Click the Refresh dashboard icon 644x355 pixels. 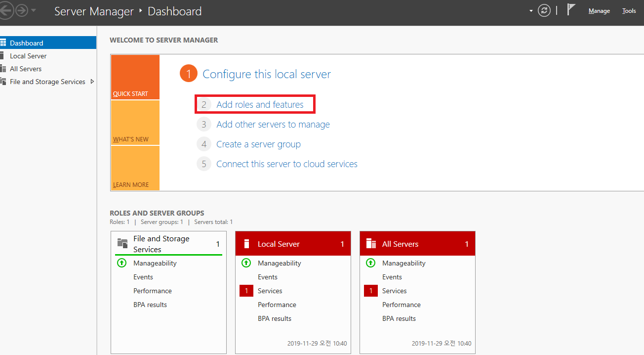(544, 10)
